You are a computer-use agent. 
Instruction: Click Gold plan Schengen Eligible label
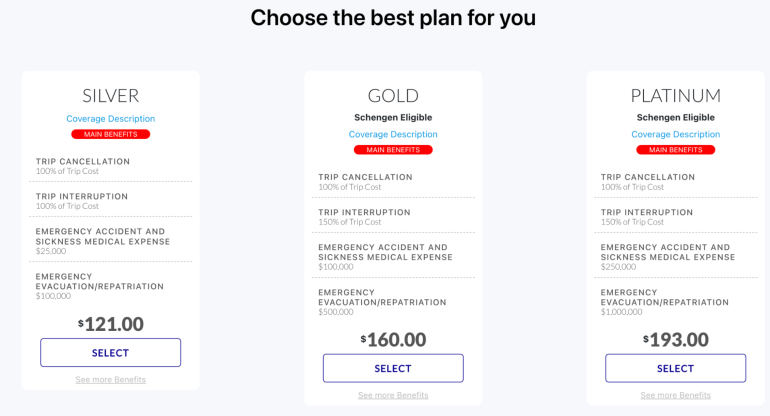tap(393, 117)
